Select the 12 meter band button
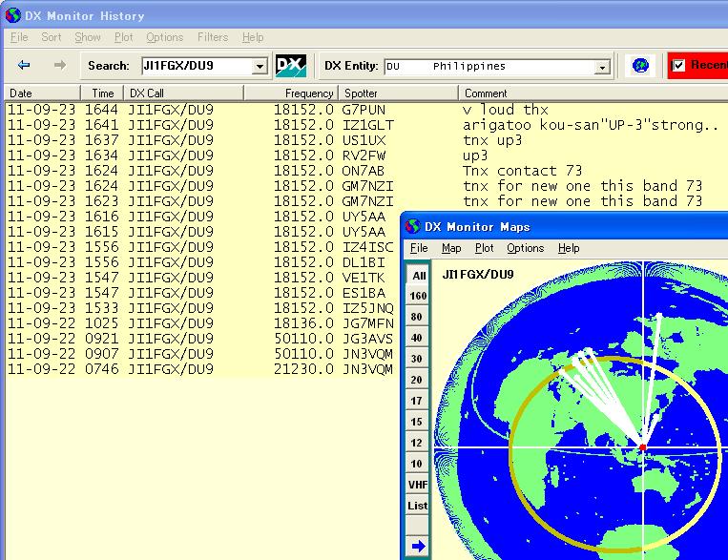This screenshot has height=560, width=728. coord(417,443)
